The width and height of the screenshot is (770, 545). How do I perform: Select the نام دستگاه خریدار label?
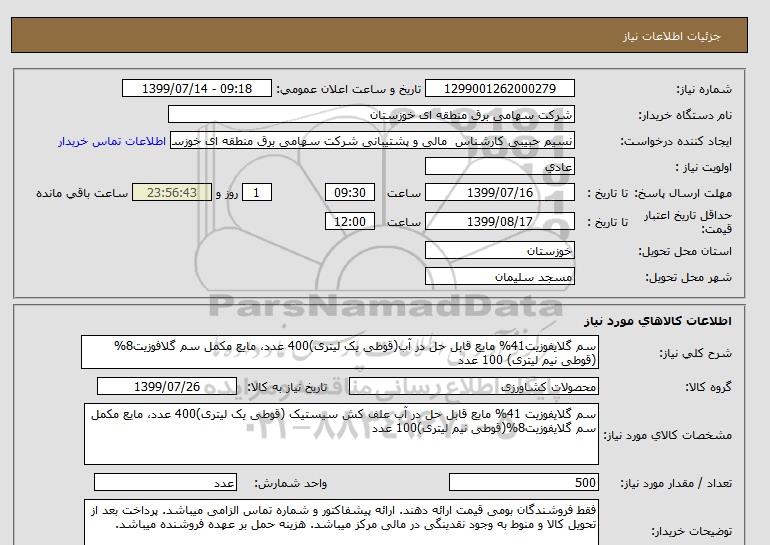point(685,115)
